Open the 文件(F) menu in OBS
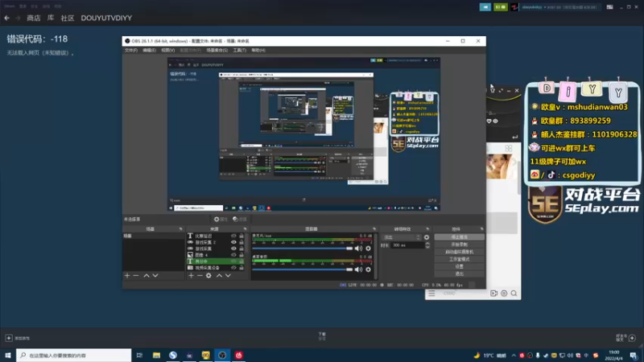The width and height of the screenshot is (644, 362). click(131, 50)
